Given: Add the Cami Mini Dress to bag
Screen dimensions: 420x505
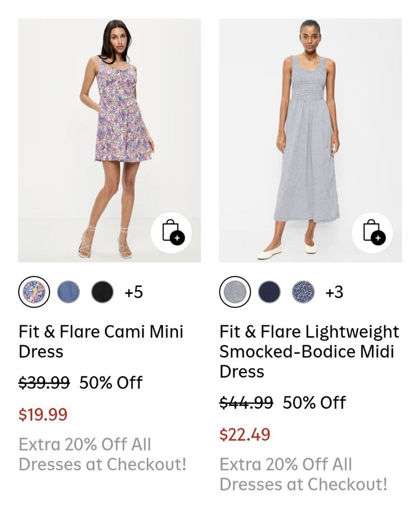Looking at the screenshot, I should coord(171,233).
